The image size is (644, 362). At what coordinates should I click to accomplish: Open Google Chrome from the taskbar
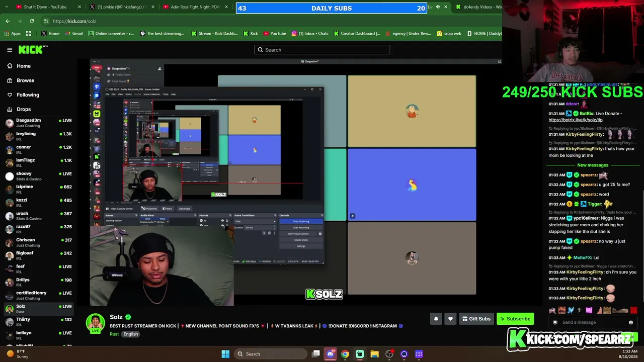345,354
